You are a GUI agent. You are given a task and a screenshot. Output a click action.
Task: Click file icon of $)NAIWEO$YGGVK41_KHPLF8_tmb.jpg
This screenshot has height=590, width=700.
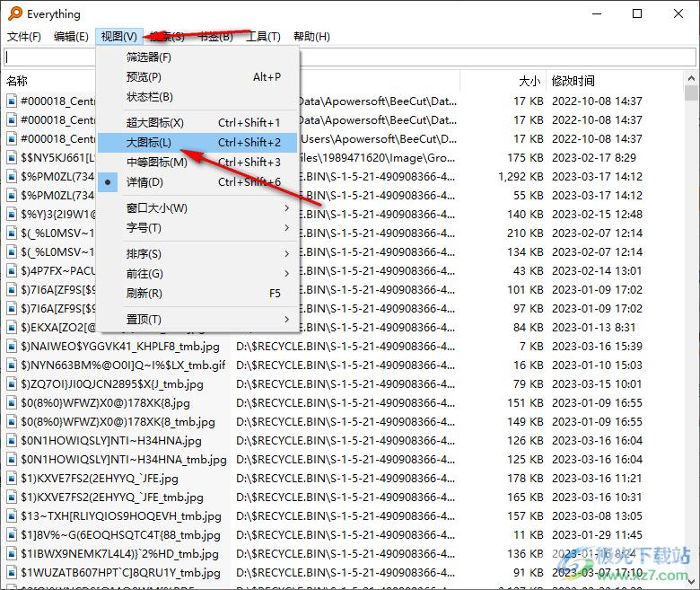point(12,347)
